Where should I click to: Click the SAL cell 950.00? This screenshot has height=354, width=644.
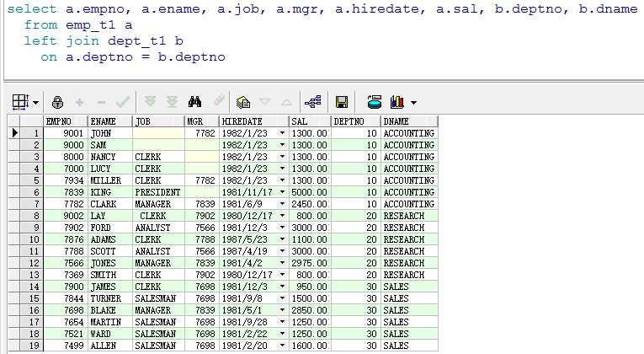coord(310,287)
